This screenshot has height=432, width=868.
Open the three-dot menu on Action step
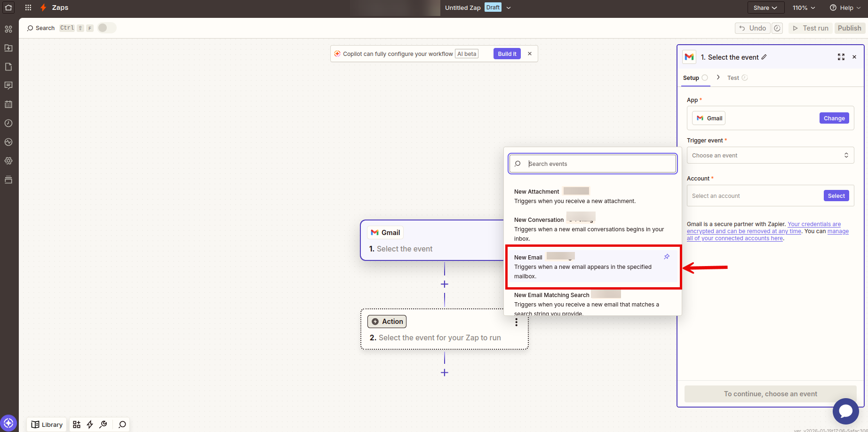(516, 322)
